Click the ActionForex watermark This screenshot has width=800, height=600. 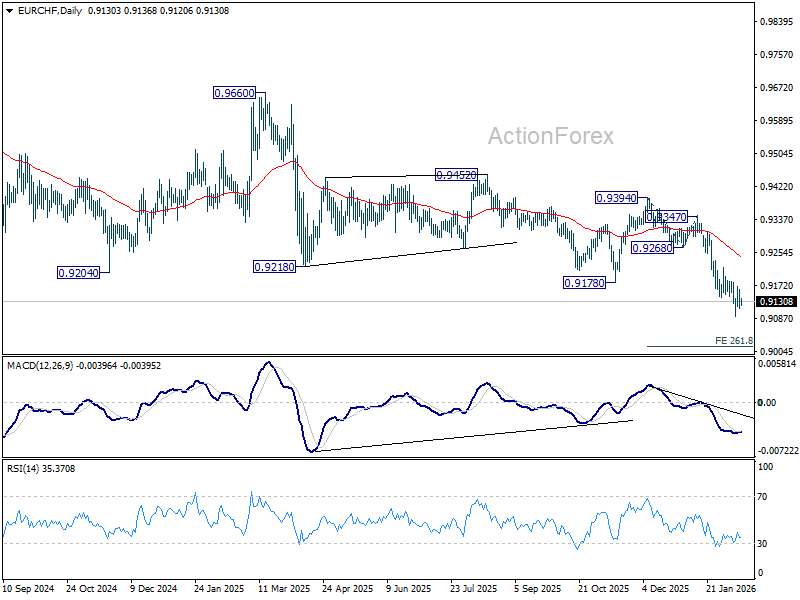pos(551,136)
